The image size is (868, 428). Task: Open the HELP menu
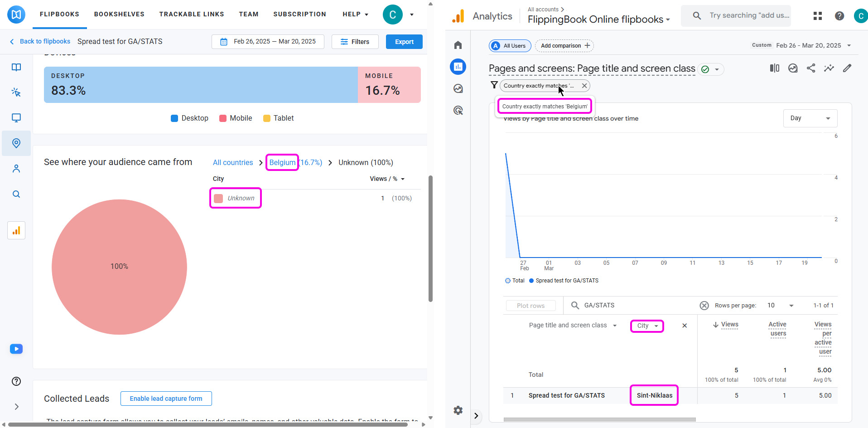[355, 15]
